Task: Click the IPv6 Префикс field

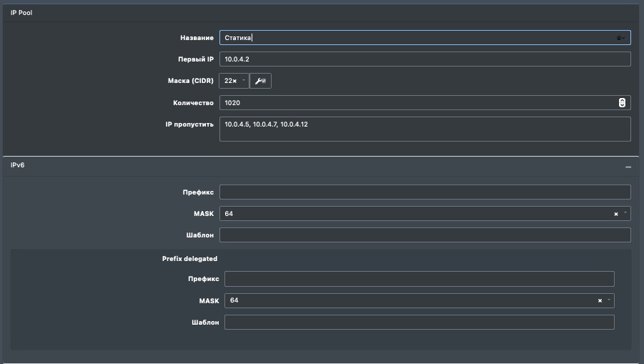Action: [425, 192]
